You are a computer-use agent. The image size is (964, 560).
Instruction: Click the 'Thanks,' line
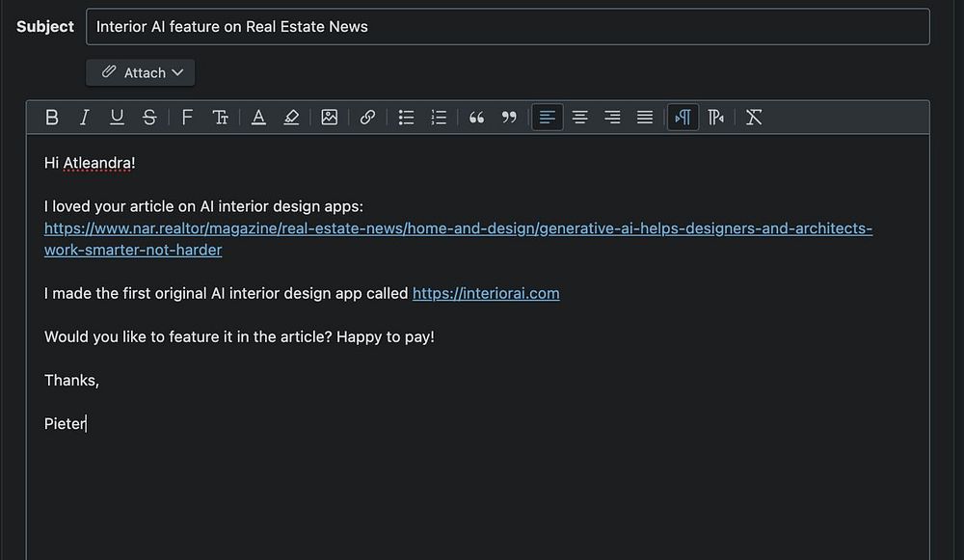[71, 381]
